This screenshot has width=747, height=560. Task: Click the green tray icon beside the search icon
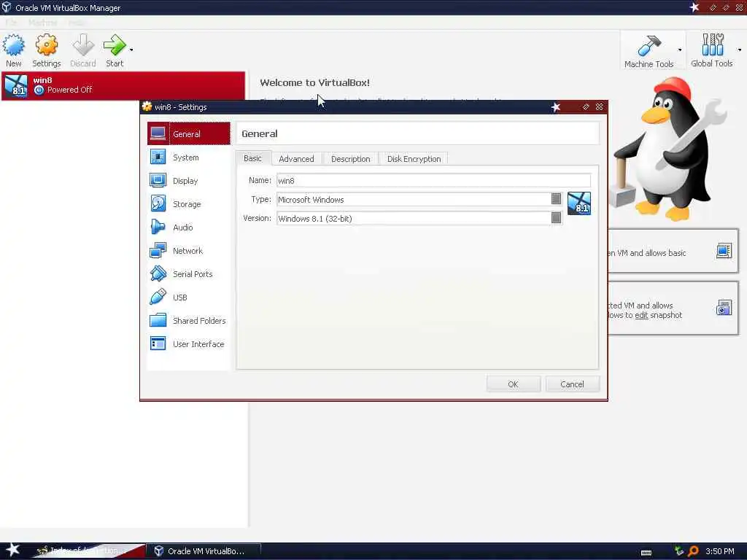coord(679,551)
